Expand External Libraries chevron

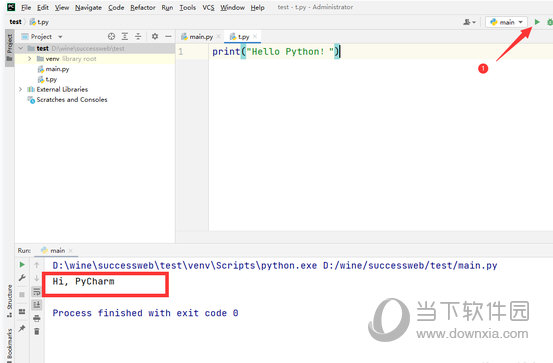[20, 89]
